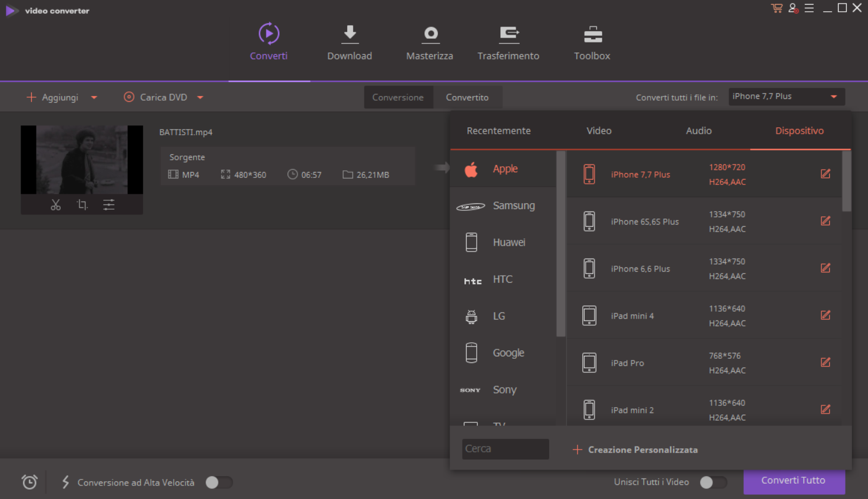868x499 pixels.
Task: Open the Masterizza burn section
Action: (x=430, y=42)
